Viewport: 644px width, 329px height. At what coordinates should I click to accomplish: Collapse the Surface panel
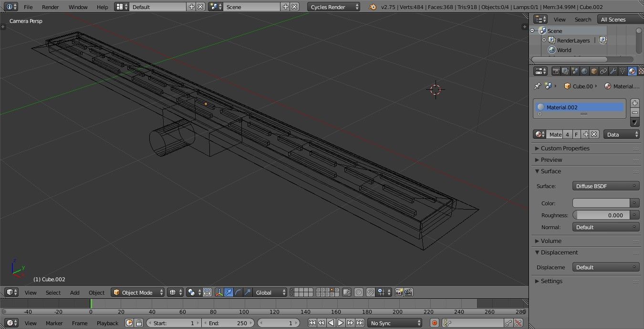pos(551,171)
